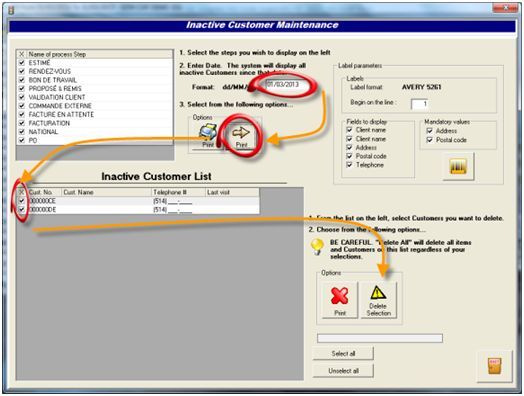The image size is (524, 396).
Task: Uncheck the BON DE TRAVAIL step
Action: (22, 80)
